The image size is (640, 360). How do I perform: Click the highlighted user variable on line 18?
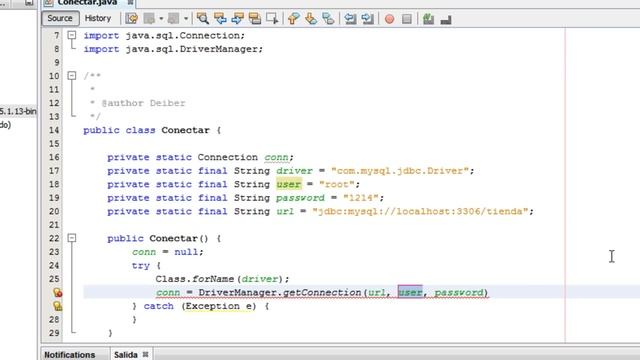pos(289,184)
